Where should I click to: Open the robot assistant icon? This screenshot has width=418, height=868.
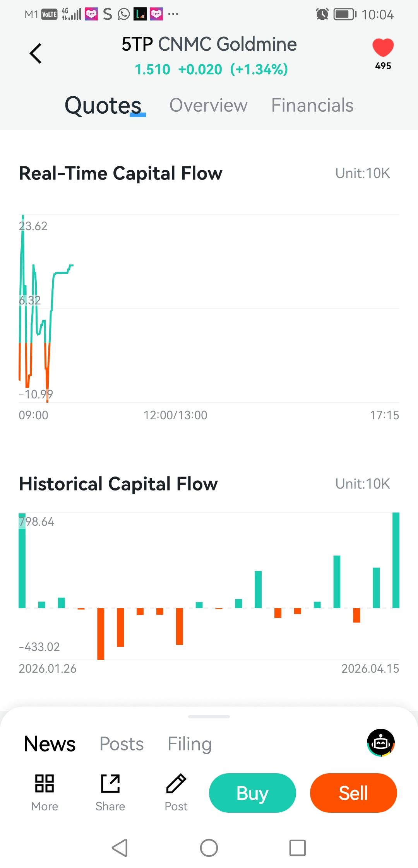tap(381, 743)
